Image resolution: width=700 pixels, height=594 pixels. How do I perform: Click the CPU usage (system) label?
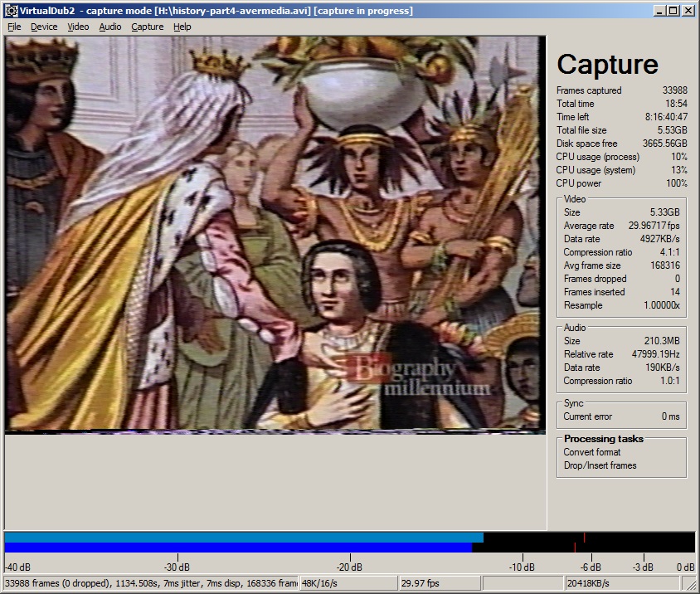click(595, 170)
